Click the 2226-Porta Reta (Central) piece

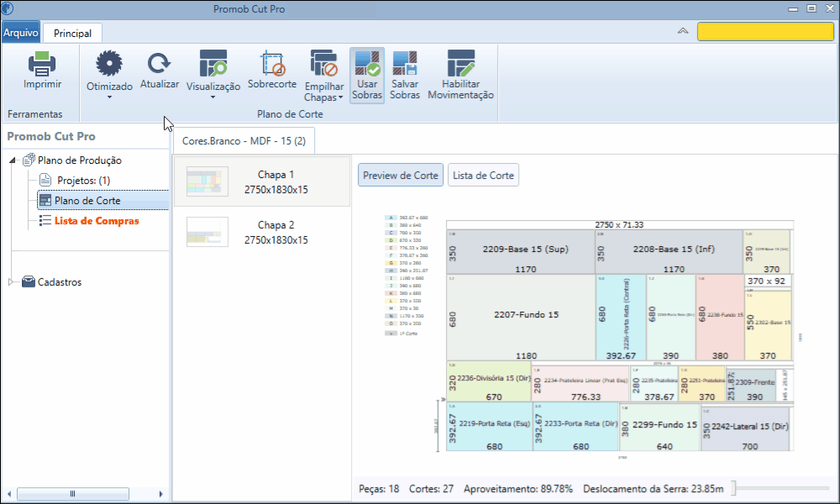tap(621, 317)
